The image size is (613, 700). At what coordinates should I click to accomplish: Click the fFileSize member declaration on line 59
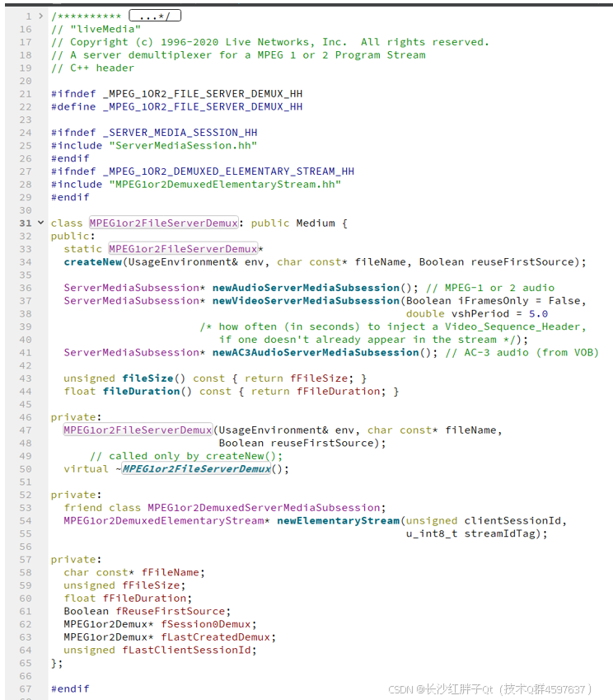(151, 585)
